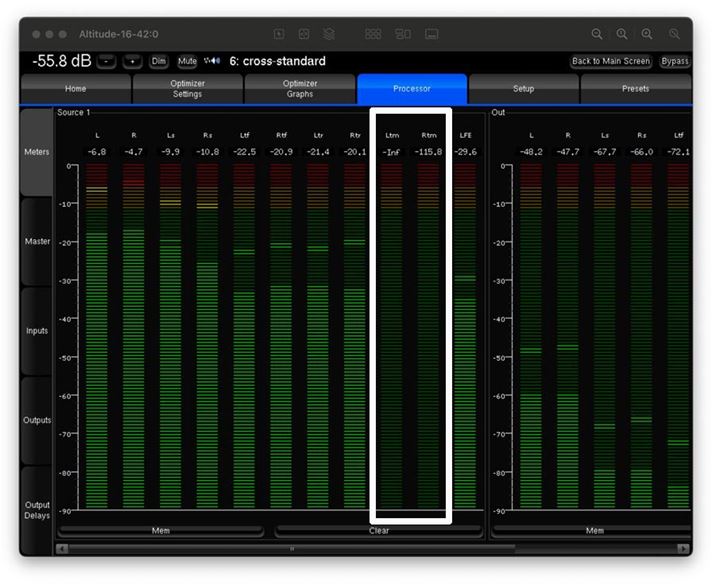The height and width of the screenshot is (584, 715).
Task: Click the Source 1 R peak value -4.7
Action: tap(134, 152)
